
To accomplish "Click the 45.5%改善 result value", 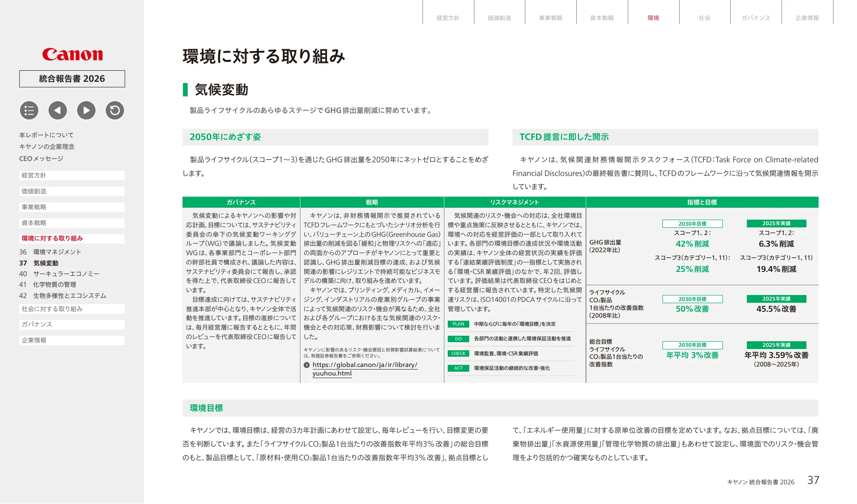I will pyautogui.click(x=776, y=309).
